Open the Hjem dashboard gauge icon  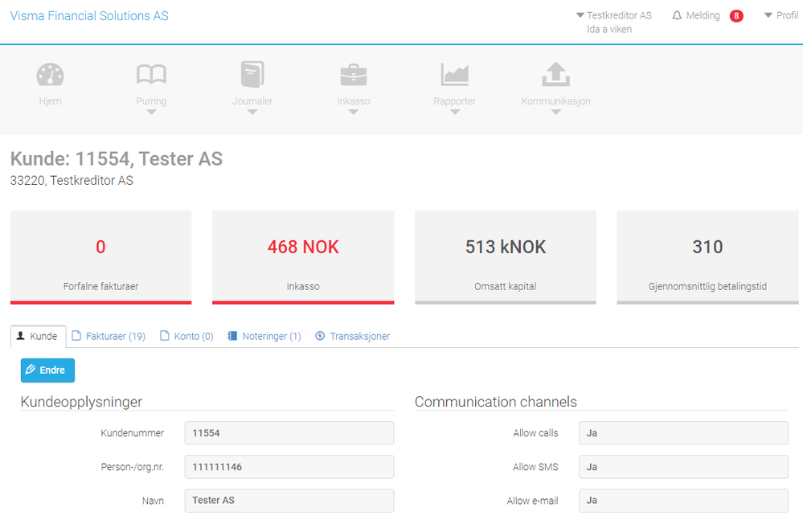pos(50,75)
